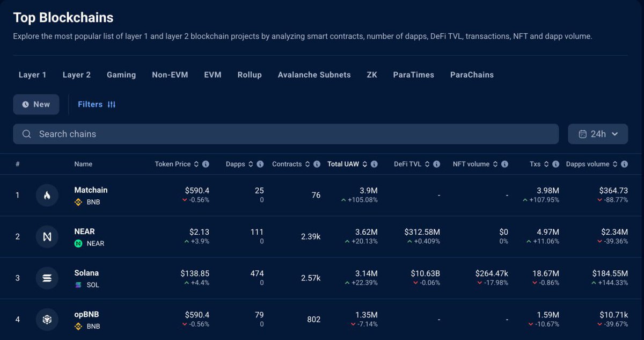Click BNB token icon under opBNB

(78, 327)
